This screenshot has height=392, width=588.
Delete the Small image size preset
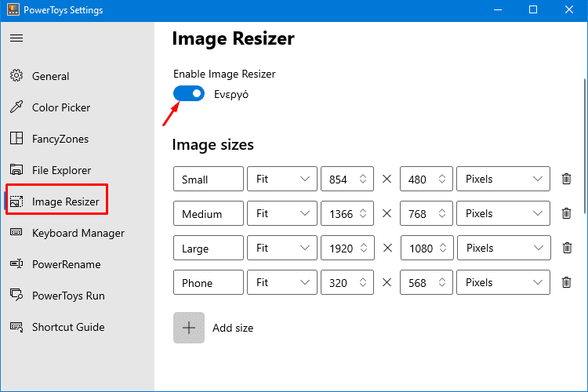[x=566, y=179]
